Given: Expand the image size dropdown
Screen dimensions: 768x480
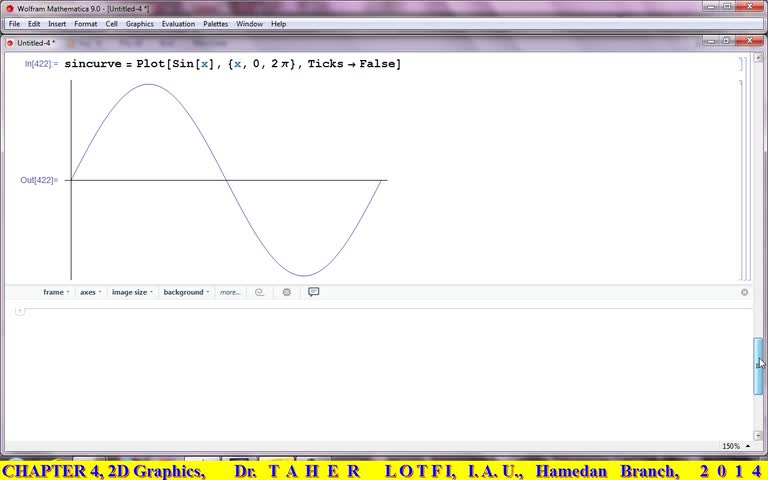Looking at the screenshot, I should tap(132, 292).
